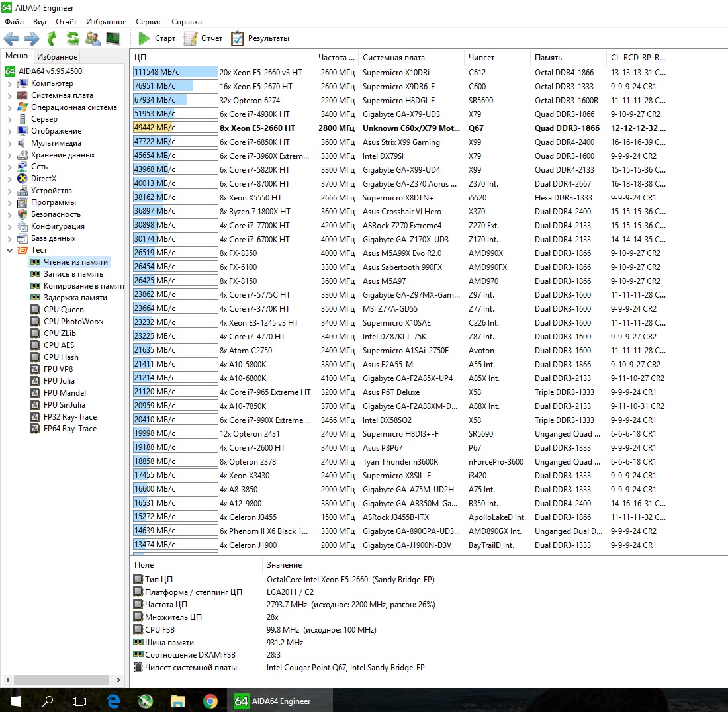Open the CPU ZLib benchmark
The height and width of the screenshot is (712, 728).
[x=60, y=334]
